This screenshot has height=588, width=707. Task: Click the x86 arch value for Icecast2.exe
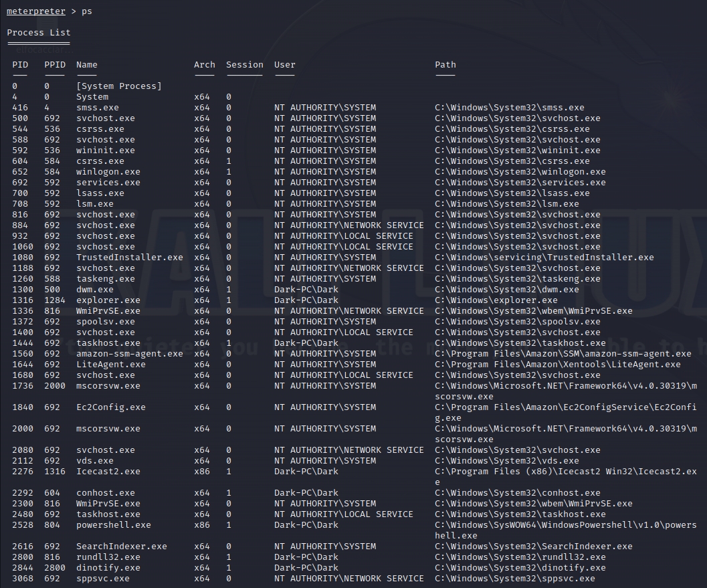202,472
